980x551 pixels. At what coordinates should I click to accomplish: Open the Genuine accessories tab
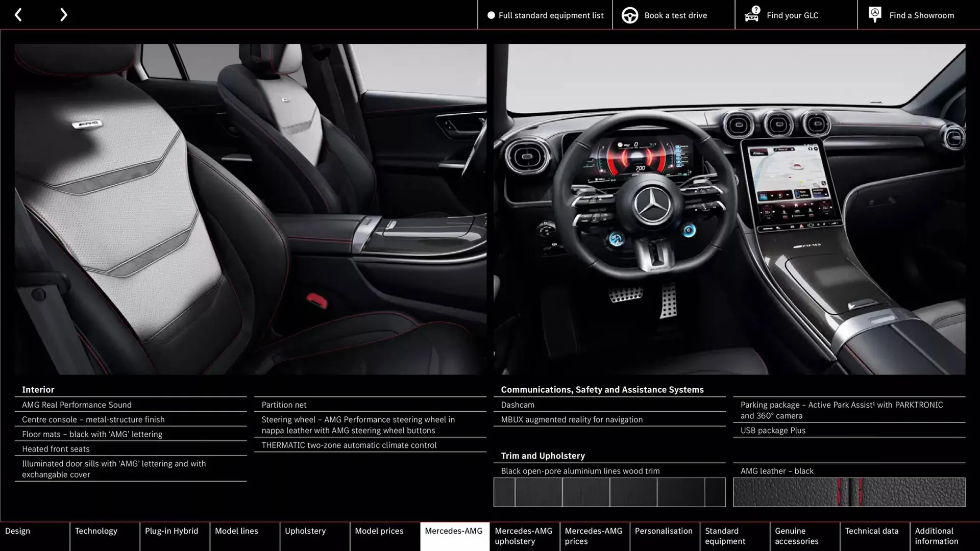[804, 536]
